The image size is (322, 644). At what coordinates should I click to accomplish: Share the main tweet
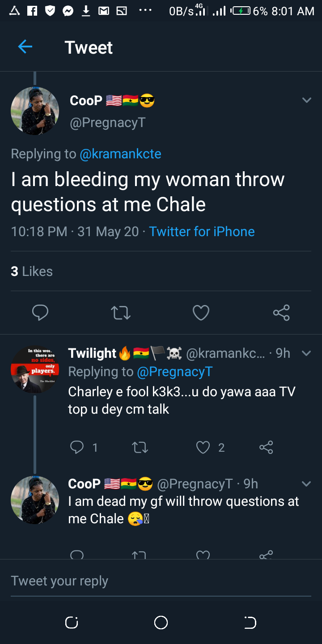(x=281, y=313)
